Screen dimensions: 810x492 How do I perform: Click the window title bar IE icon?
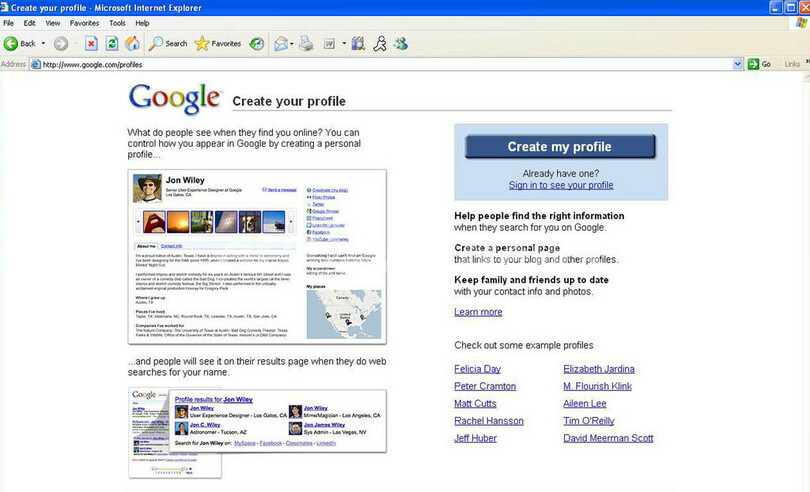coord(4,7)
